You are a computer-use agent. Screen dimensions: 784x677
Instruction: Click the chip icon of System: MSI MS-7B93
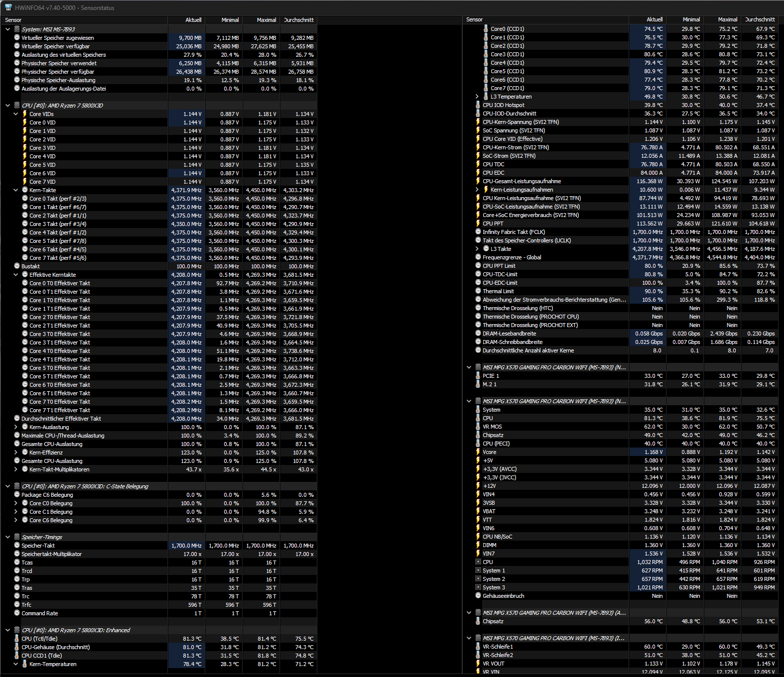coord(17,29)
